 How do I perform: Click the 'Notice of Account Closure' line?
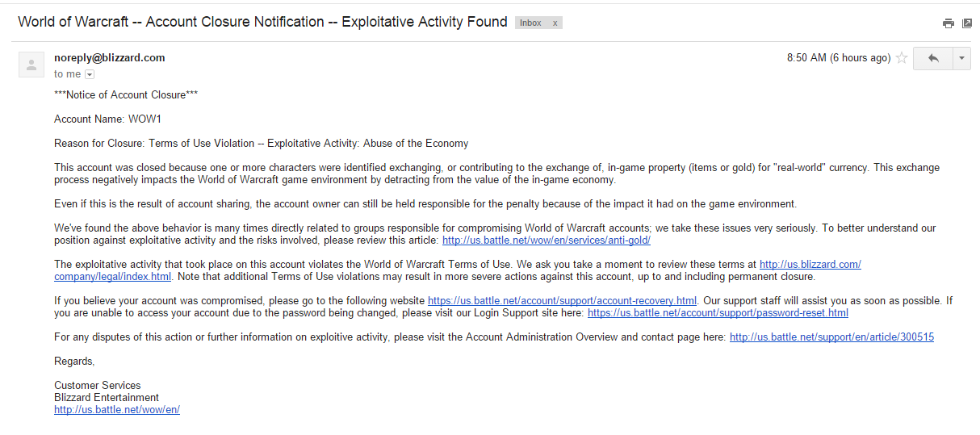[126, 95]
